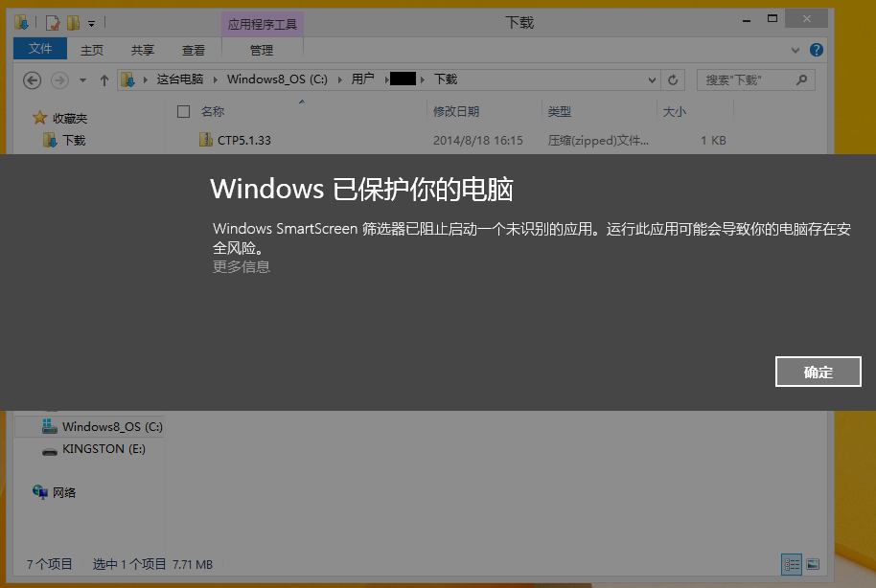Switch to the 查看 ribbon tab
The image size is (876, 588).
(194, 50)
